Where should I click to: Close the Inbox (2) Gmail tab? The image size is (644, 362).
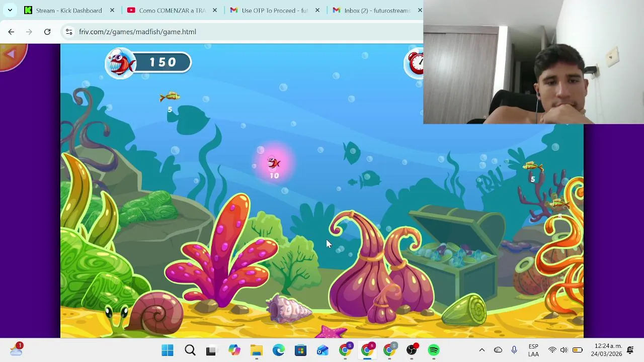click(420, 10)
